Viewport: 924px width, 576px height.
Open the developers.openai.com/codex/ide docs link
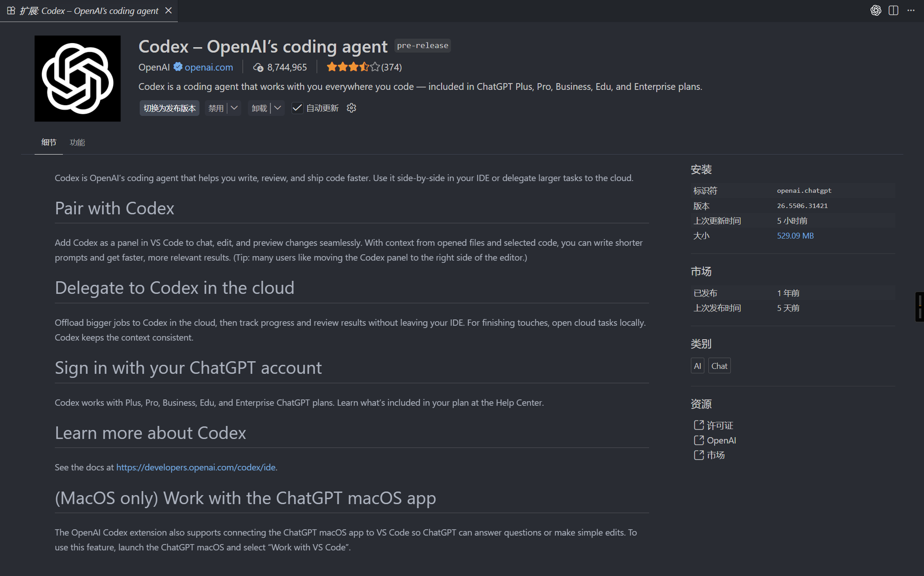196,467
